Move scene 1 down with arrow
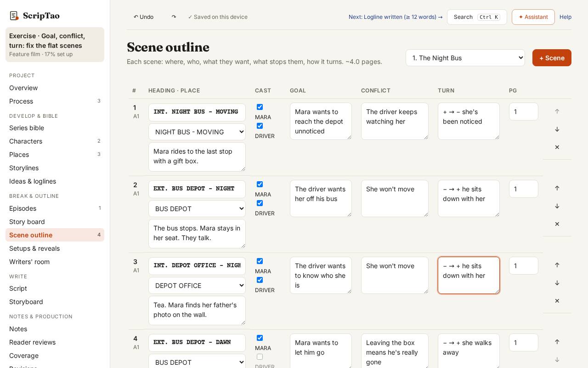This screenshot has height=368, width=588. 557,129
